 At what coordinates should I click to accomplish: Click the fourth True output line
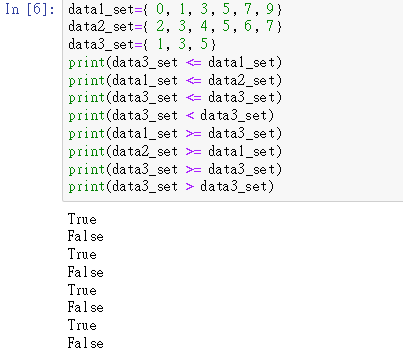[x=82, y=325]
